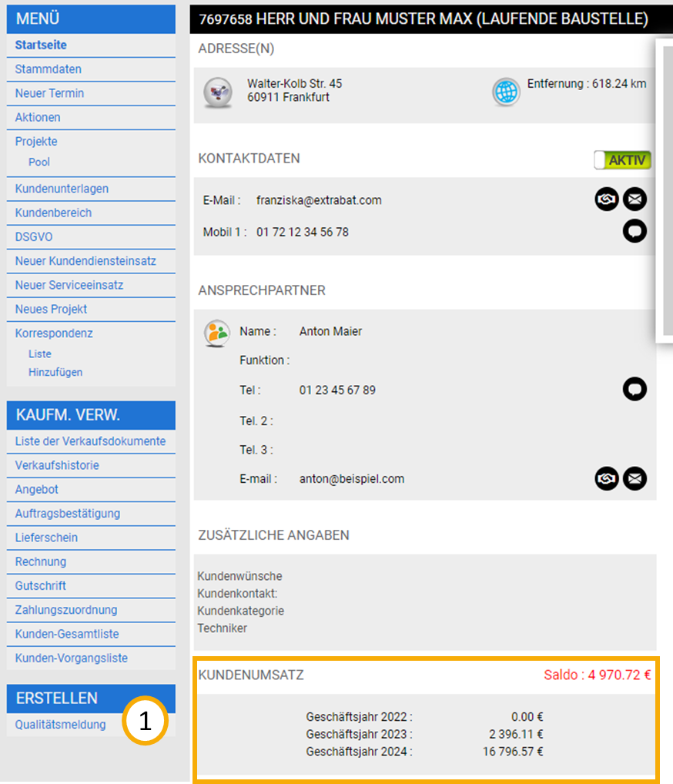Click envelope icon in the Kontaktdaten E-Mail row
This screenshot has width=673, height=784.
634,200
